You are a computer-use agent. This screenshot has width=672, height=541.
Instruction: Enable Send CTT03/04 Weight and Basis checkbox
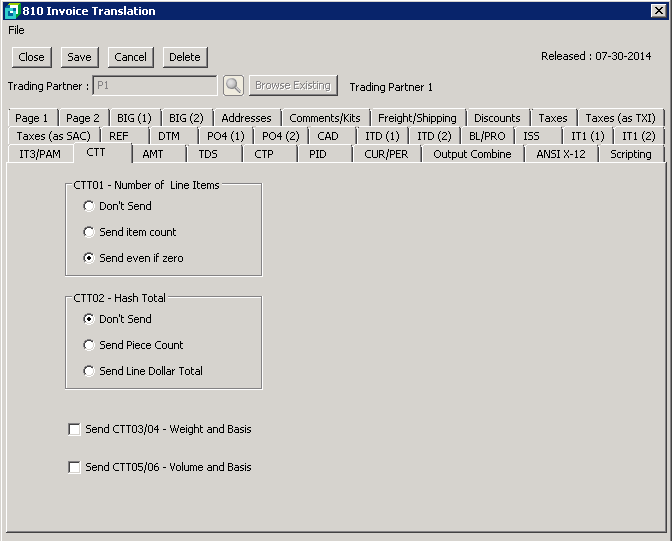pos(74,430)
